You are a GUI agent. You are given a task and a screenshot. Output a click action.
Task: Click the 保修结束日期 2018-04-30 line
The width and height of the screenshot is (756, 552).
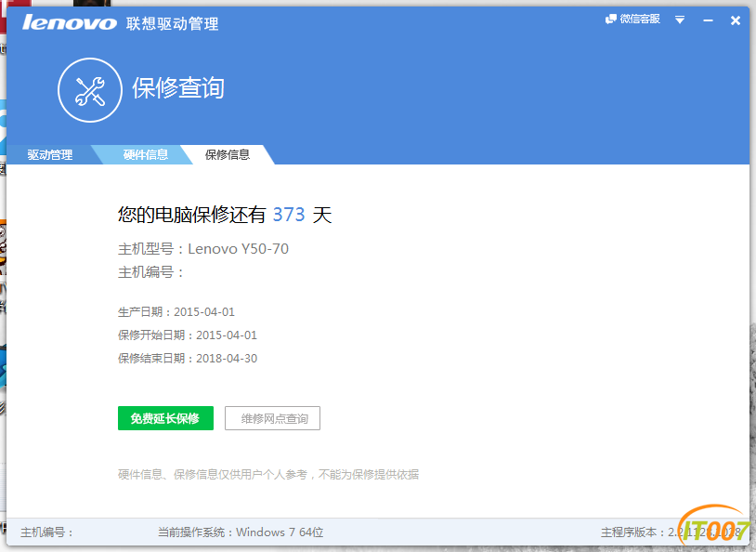click(188, 359)
